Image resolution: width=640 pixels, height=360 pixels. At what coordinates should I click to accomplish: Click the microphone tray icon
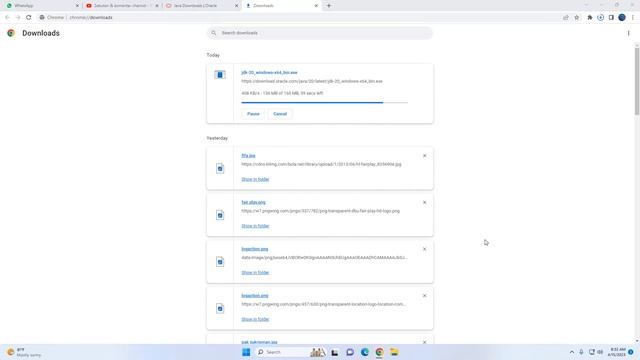point(581,352)
